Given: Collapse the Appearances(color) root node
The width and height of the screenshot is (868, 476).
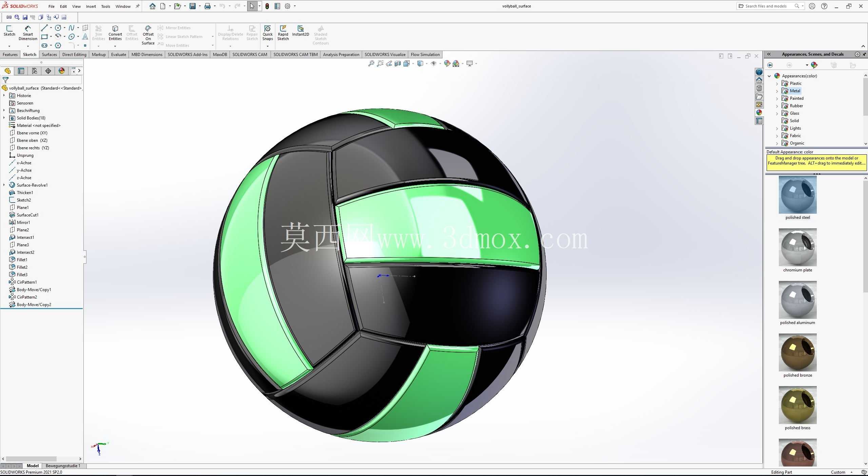Looking at the screenshot, I should coord(769,76).
